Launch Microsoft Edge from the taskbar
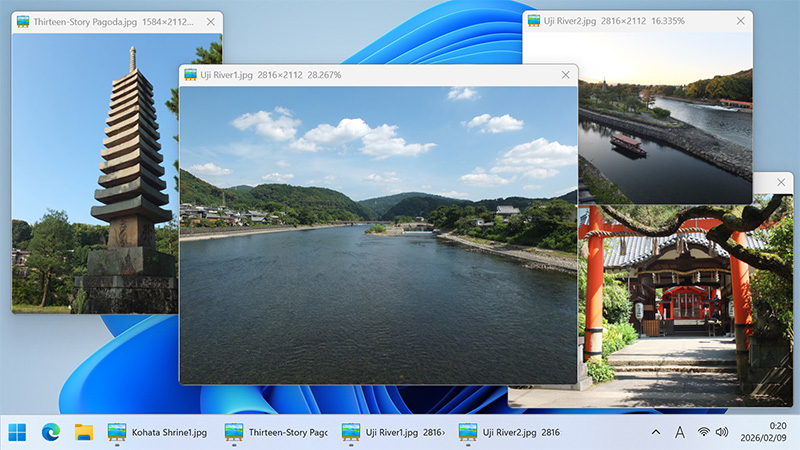This screenshot has width=800, height=450. pyautogui.click(x=51, y=432)
